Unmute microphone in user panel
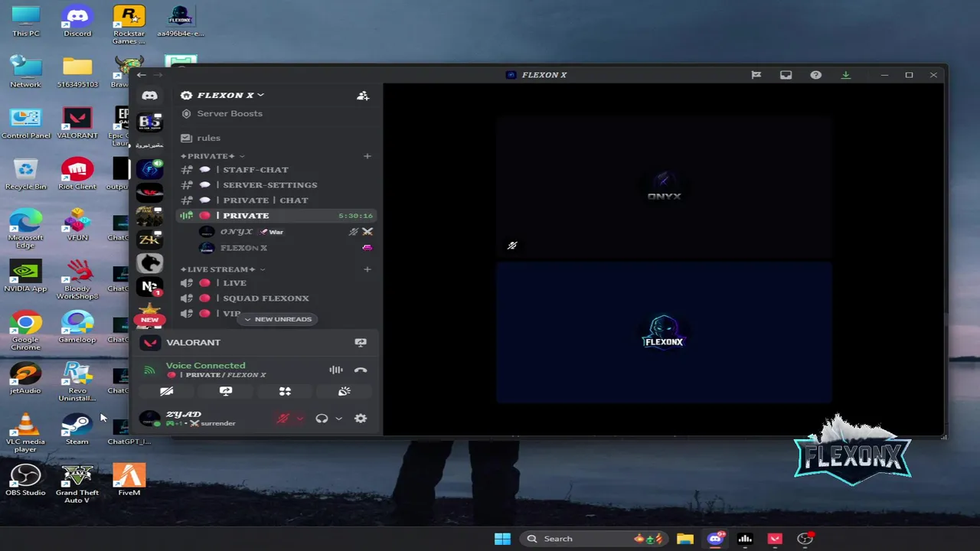 click(x=283, y=419)
